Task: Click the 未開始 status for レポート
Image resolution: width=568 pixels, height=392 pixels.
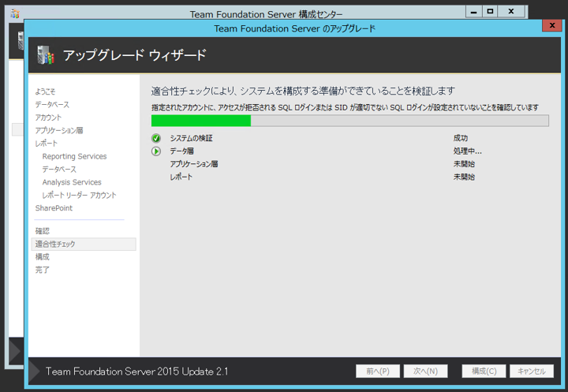Action: 464,177
